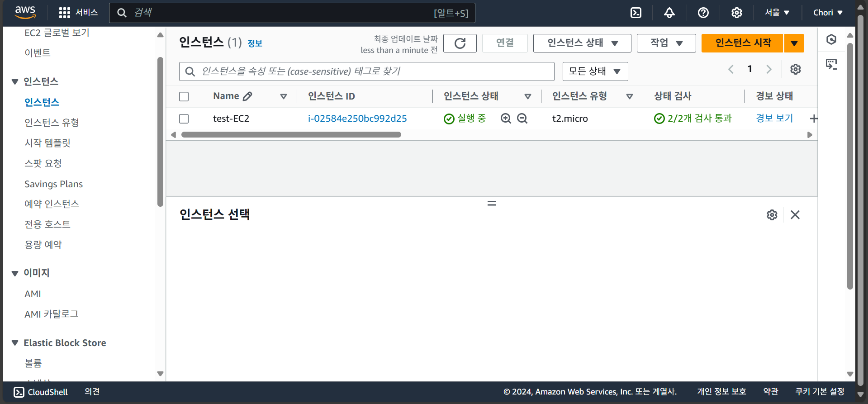The width and height of the screenshot is (868, 404).
Task: Open EC2 글로벌 보기 in sidebar
Action: click(57, 33)
